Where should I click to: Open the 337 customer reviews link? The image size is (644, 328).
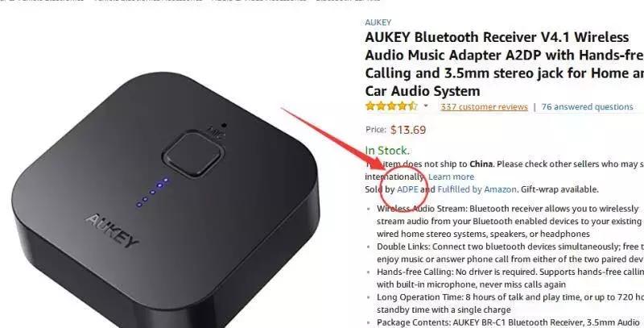485,107
